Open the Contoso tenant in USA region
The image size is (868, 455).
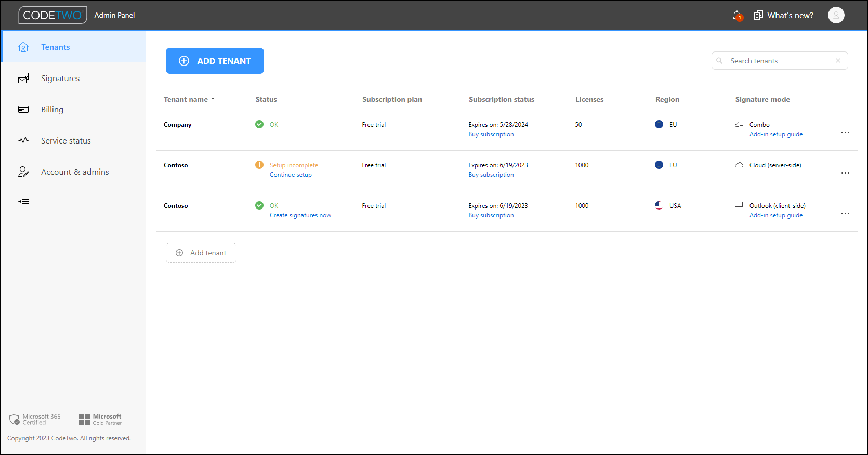pos(176,206)
